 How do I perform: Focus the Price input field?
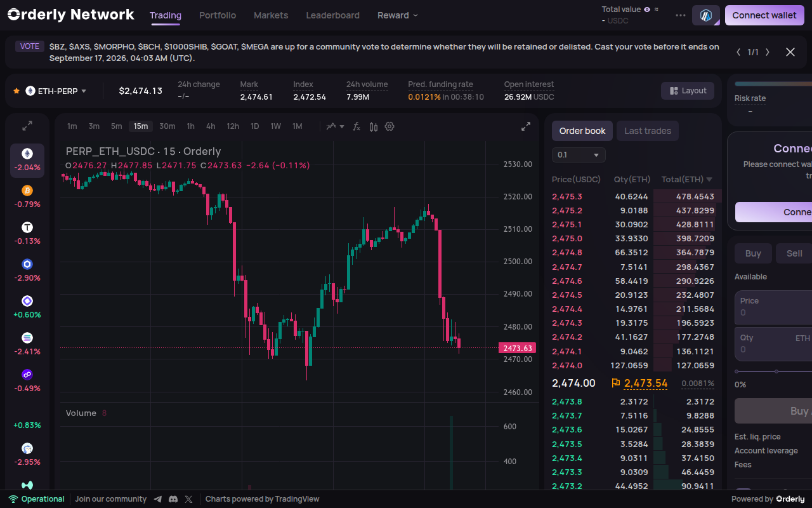[773, 307]
